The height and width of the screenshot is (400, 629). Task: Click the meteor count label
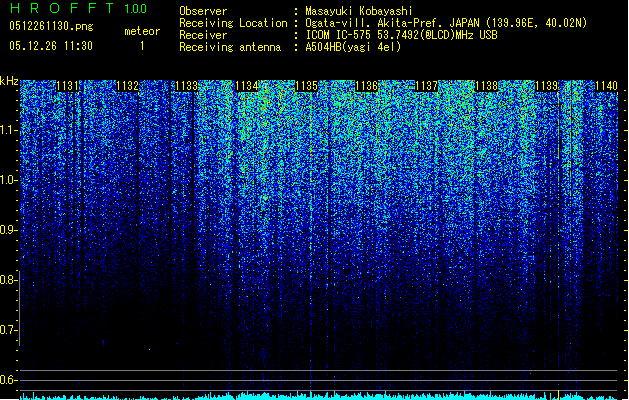point(142,31)
